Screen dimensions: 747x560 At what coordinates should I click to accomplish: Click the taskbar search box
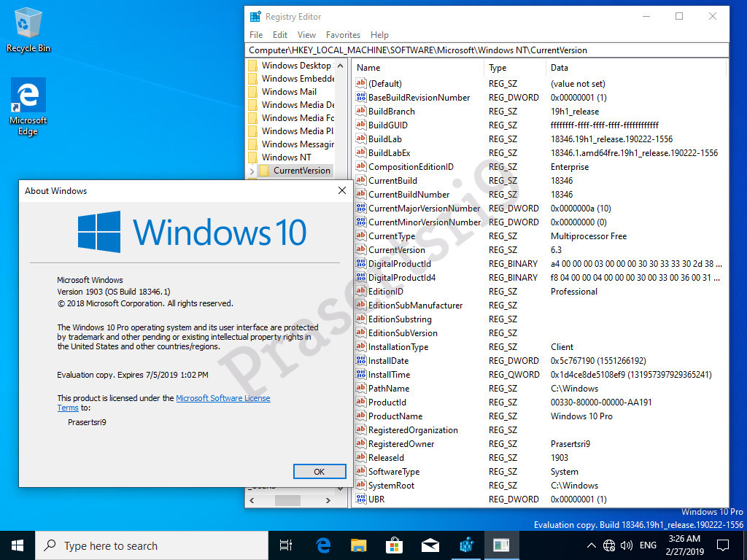pos(152,545)
